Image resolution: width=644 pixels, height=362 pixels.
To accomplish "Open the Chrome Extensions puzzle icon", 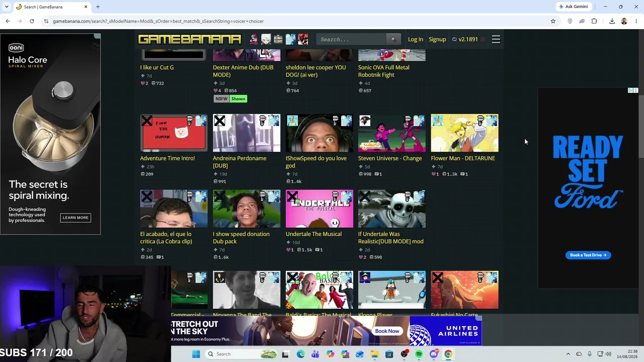I will [x=594, y=21].
